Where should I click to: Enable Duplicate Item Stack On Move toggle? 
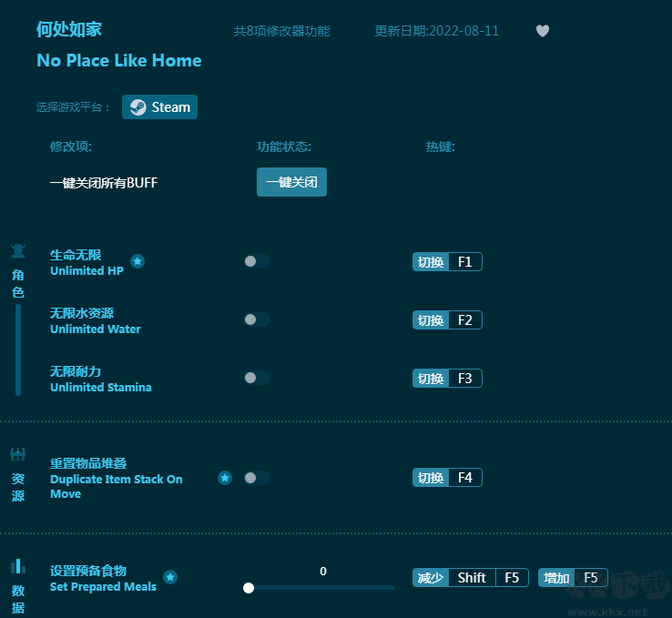click(x=257, y=478)
